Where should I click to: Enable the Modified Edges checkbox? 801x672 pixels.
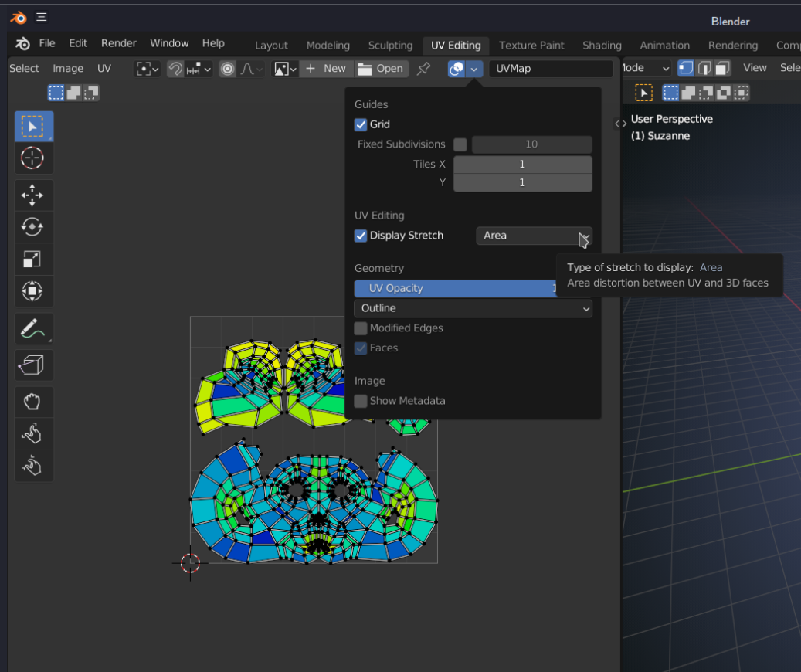tap(361, 328)
